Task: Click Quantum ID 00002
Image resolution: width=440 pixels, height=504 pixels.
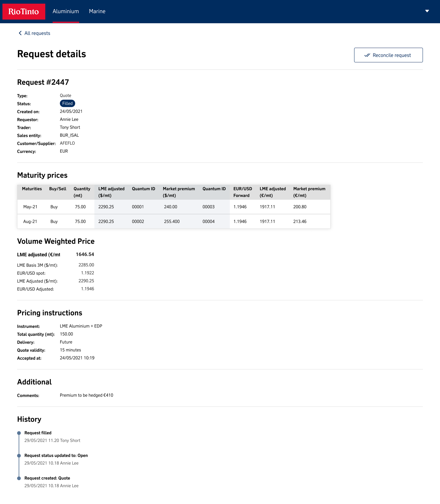Action: [138, 221]
